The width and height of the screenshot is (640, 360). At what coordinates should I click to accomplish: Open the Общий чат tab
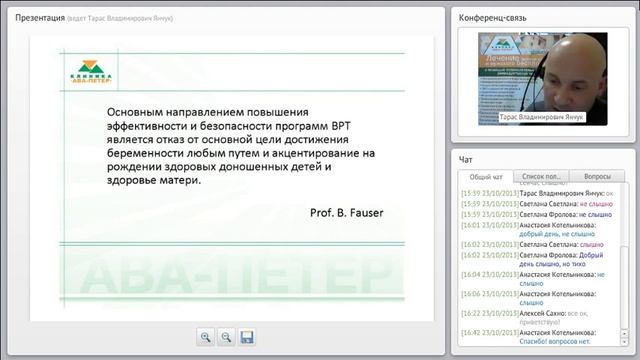click(486, 177)
